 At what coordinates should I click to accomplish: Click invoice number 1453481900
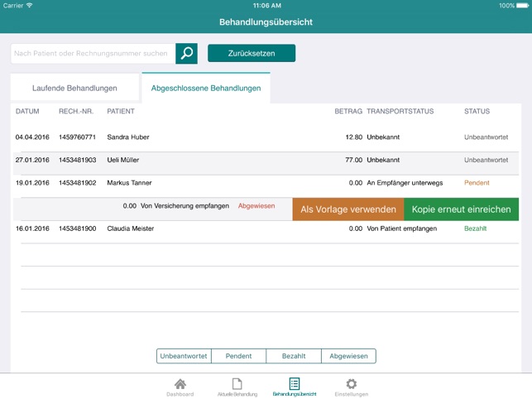77,228
